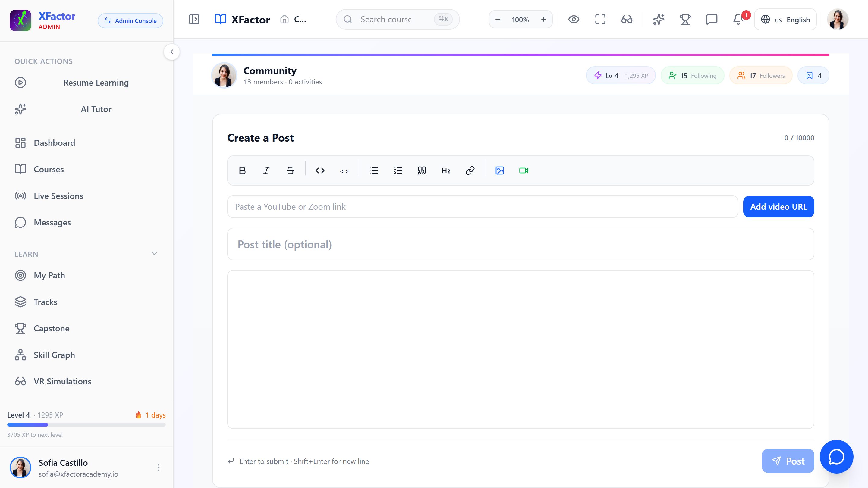
Task: Open Skill Graph
Action: pos(86,355)
